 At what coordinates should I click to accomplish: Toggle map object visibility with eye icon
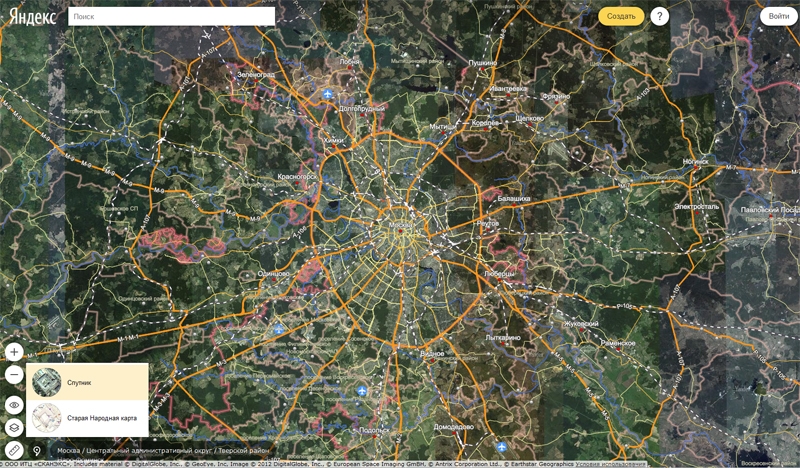(14, 405)
